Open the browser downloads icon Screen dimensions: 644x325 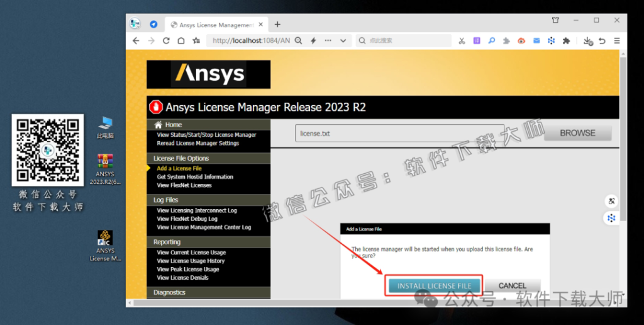coord(588,41)
